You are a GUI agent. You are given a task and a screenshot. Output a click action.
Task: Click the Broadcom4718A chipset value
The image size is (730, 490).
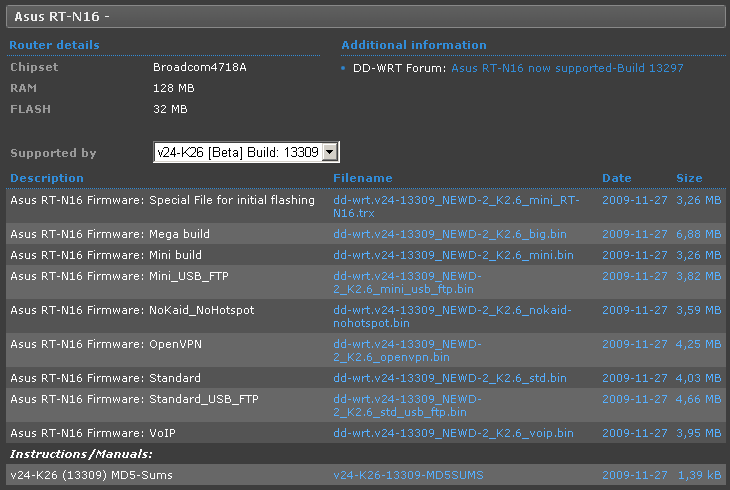[x=200, y=67]
